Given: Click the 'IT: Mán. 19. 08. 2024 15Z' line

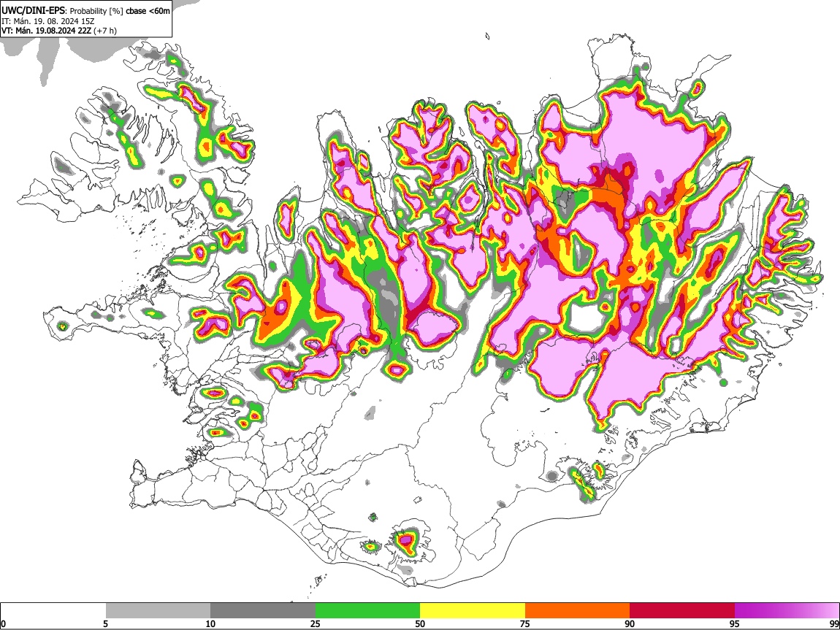Looking at the screenshot, I should (x=47, y=21).
